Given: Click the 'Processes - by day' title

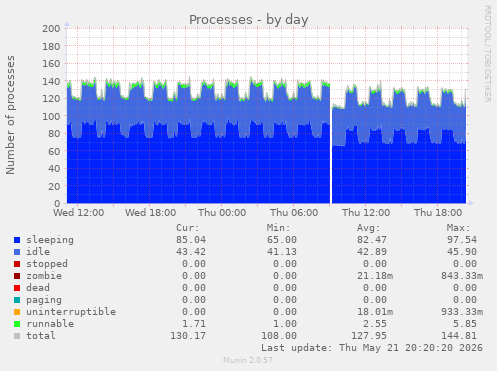Looking at the screenshot, I should tap(249, 20).
